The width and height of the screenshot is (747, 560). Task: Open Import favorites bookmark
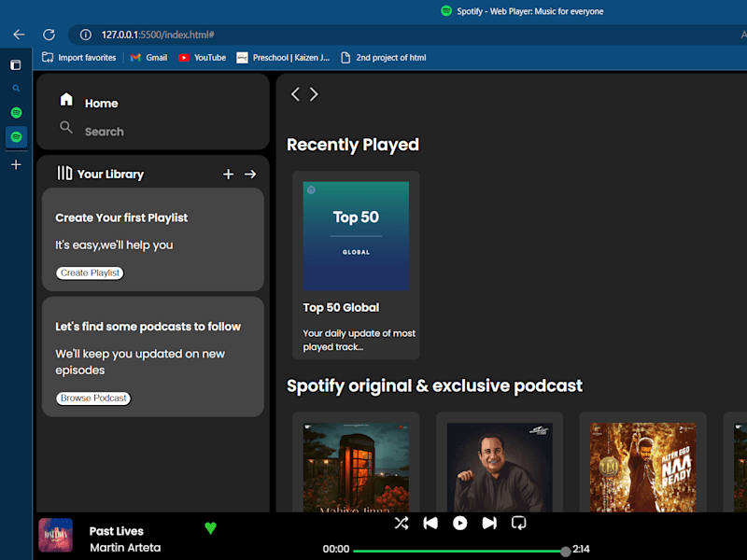point(79,58)
